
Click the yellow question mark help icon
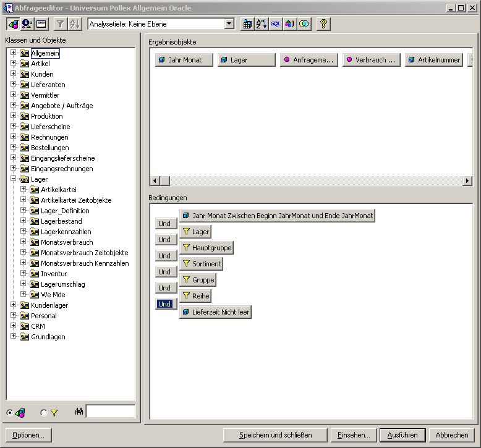[x=323, y=24]
